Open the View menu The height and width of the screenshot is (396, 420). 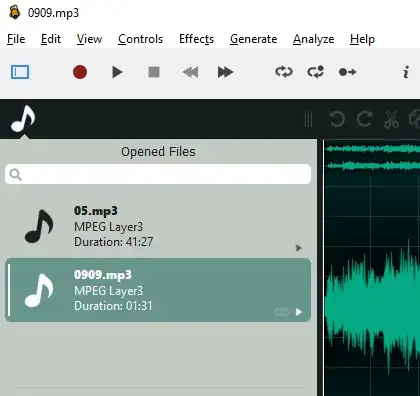click(x=89, y=39)
